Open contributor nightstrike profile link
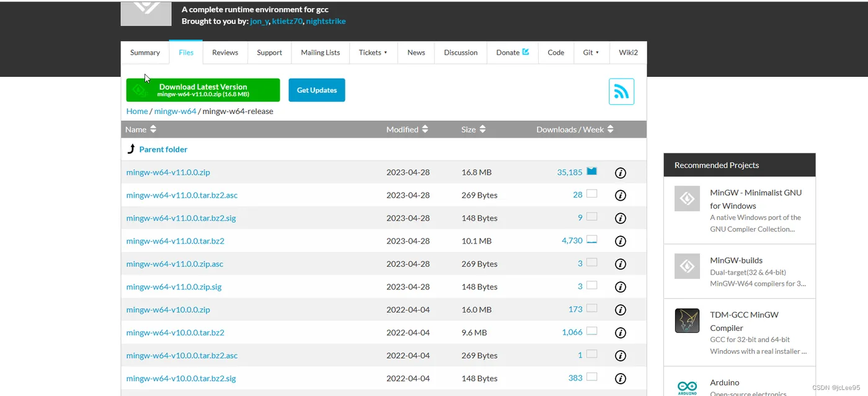 coord(325,21)
